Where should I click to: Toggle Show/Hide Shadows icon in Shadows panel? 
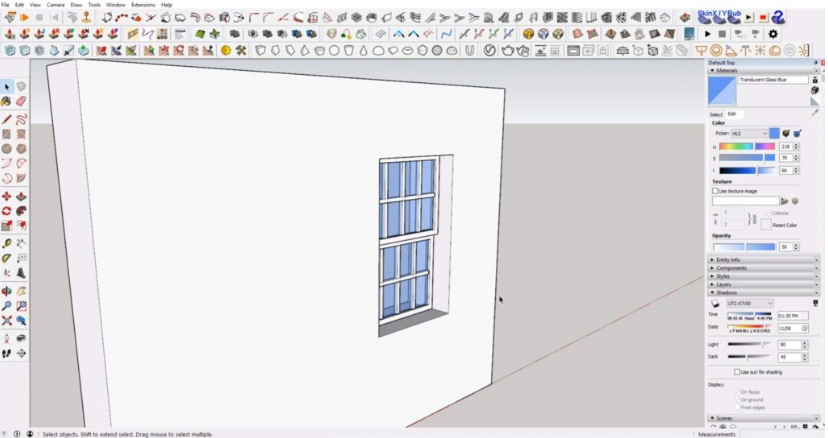[x=715, y=304]
